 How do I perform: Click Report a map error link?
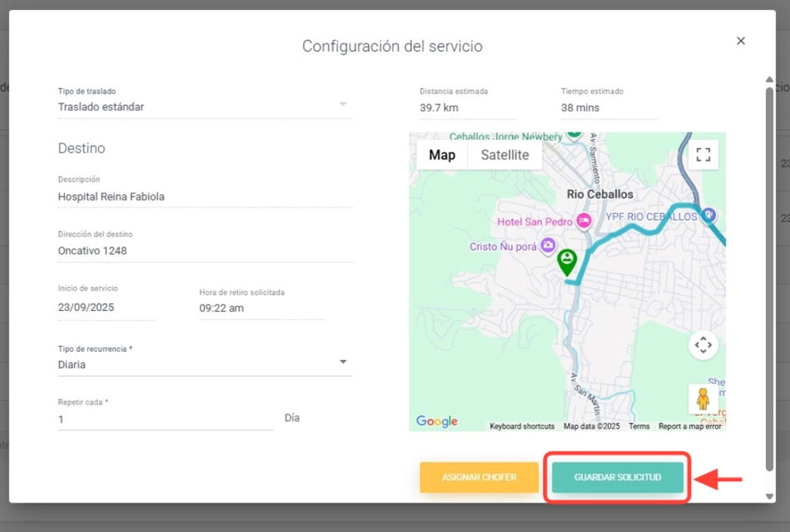coord(690,426)
